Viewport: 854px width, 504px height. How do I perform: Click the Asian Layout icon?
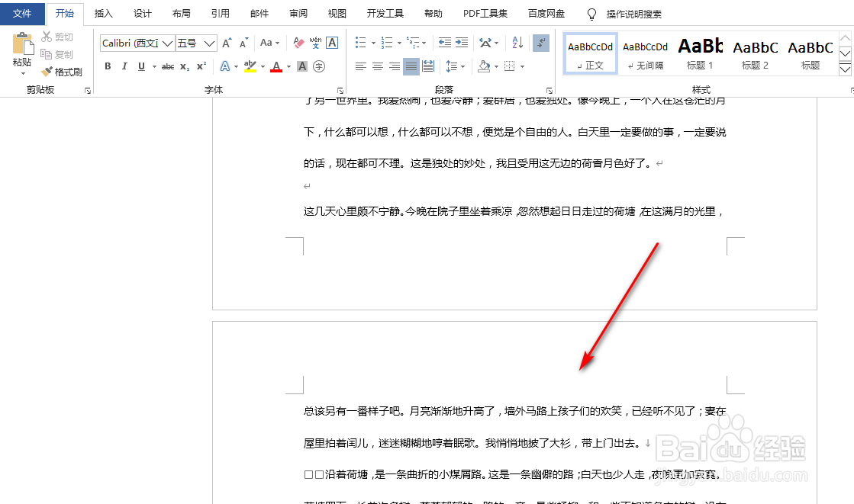(x=485, y=43)
